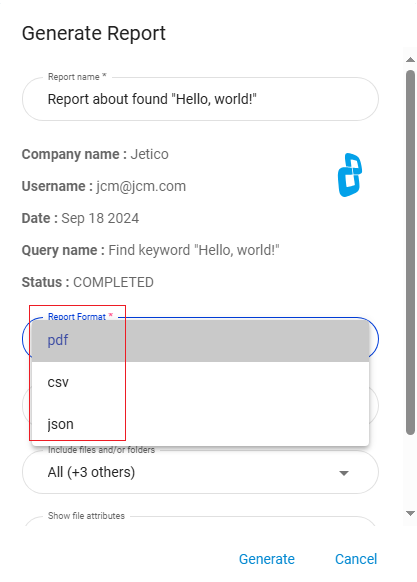417x582 pixels.
Task: Click the Jetico company logo icon
Action: [x=350, y=175]
